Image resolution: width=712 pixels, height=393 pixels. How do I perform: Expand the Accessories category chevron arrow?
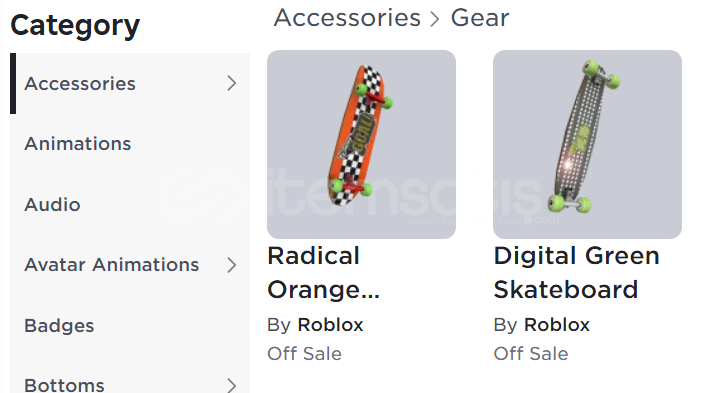tap(232, 83)
